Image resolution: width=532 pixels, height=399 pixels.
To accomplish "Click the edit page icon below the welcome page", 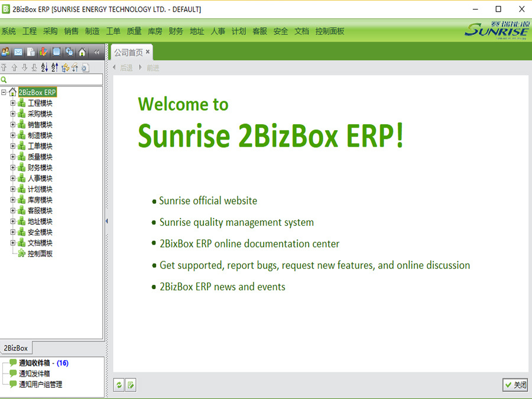I will (131, 385).
